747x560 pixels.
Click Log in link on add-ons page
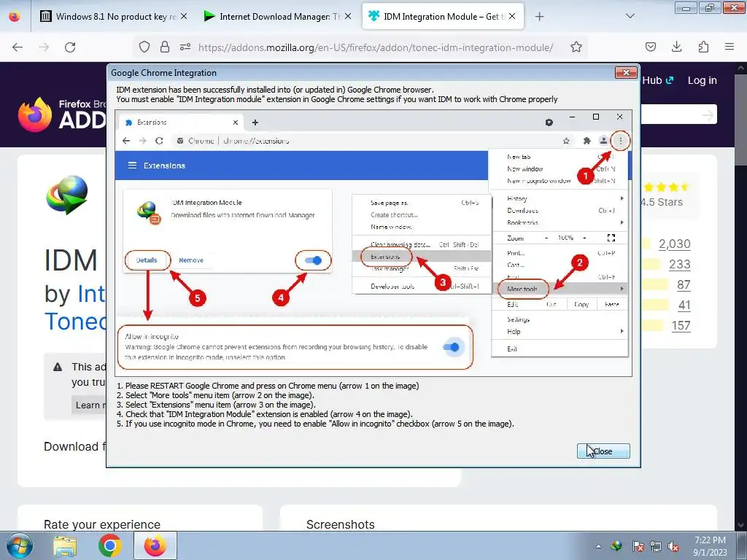click(703, 80)
